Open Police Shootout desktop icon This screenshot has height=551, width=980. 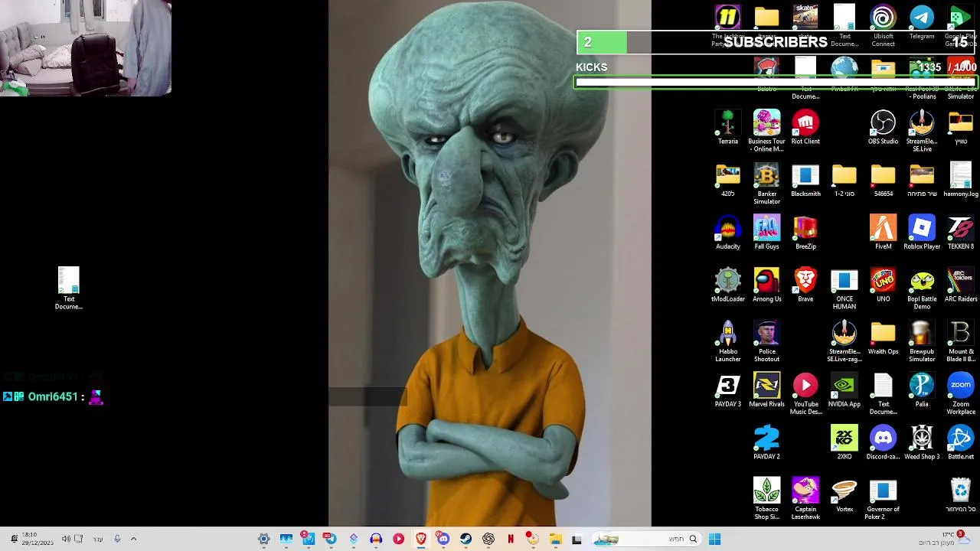tap(766, 342)
